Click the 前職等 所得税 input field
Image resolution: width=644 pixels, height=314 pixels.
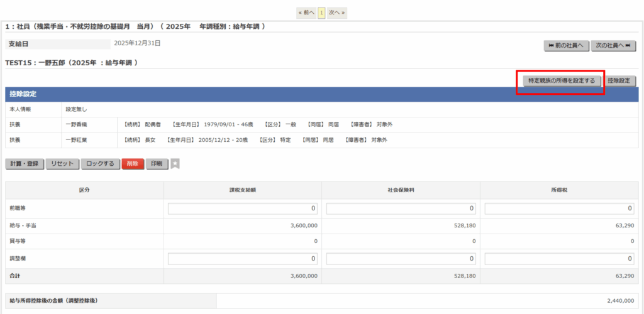point(559,208)
